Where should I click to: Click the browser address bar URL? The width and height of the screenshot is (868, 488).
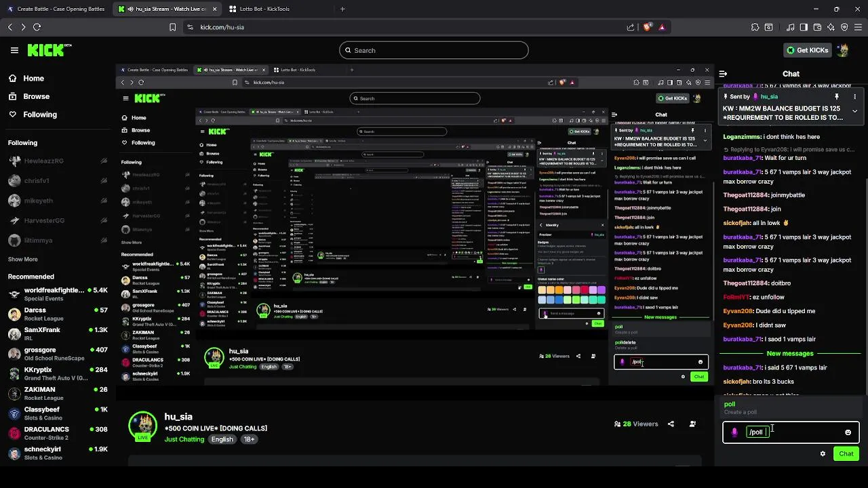(x=222, y=27)
